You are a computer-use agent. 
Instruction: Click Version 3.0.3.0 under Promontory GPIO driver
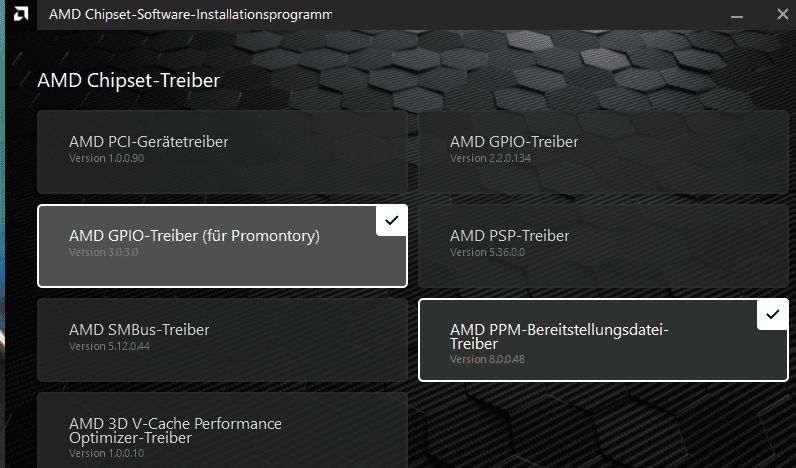pyautogui.click(x=104, y=252)
